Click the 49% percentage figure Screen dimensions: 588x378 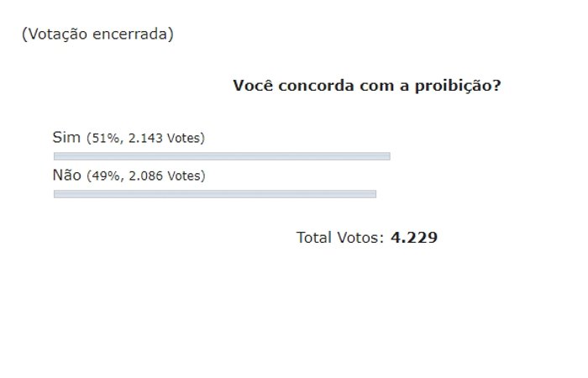click(106, 176)
